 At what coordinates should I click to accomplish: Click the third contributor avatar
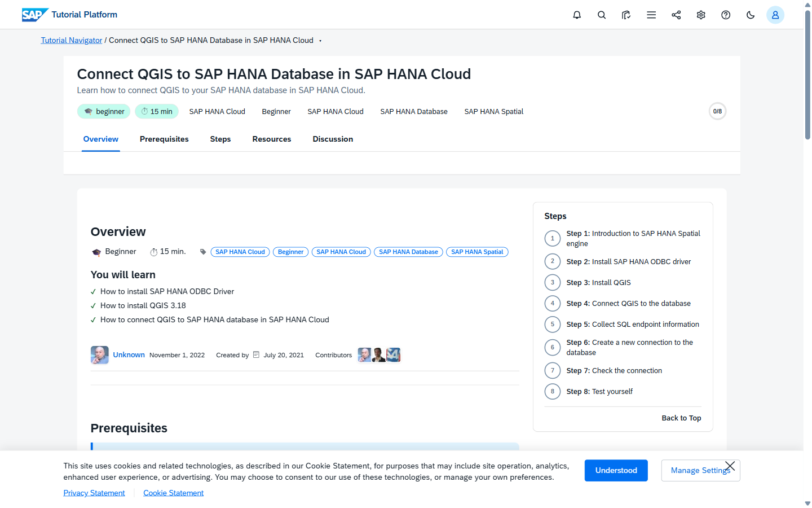click(393, 355)
